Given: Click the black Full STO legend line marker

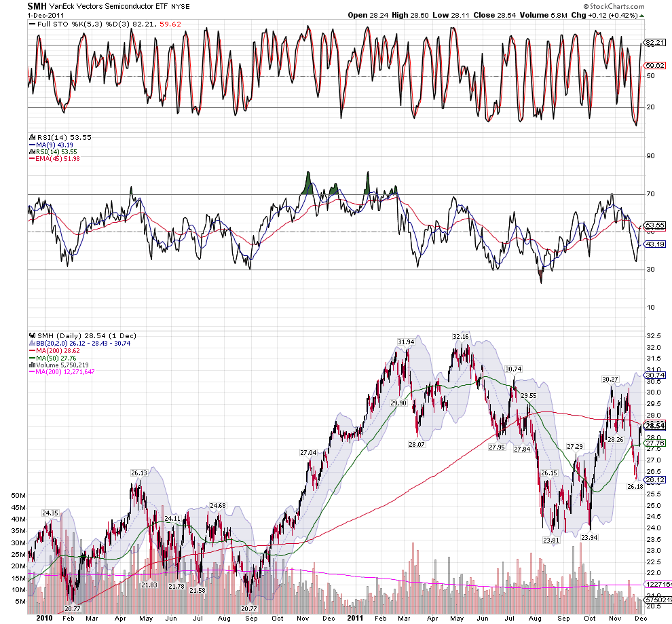Looking at the screenshot, I should click(31, 24).
